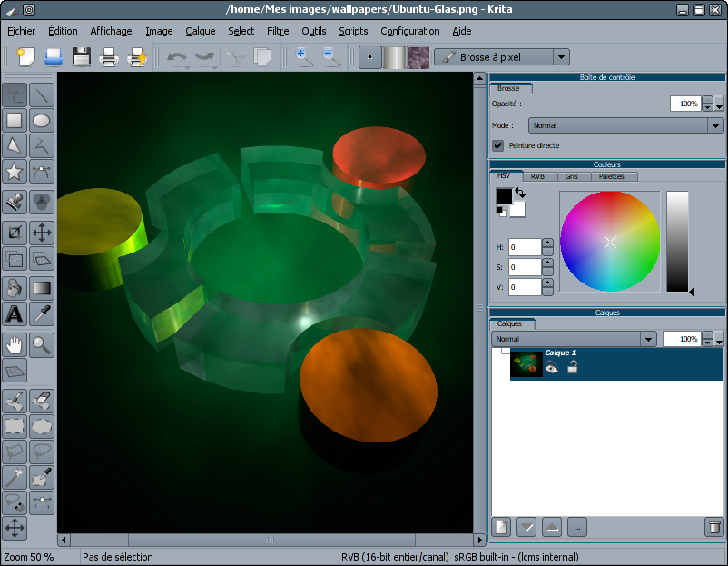
Task: Select the Move layer tool
Action: coord(42,233)
